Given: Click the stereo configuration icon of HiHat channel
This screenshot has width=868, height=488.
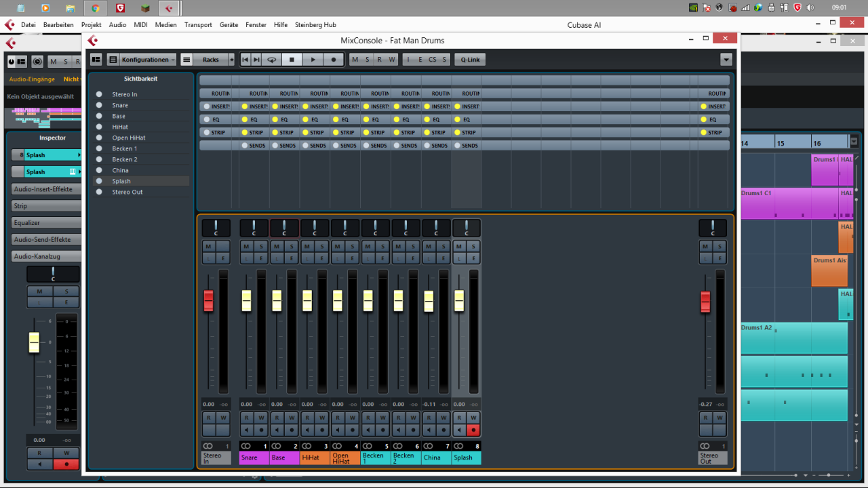Looking at the screenshot, I should tap(307, 445).
